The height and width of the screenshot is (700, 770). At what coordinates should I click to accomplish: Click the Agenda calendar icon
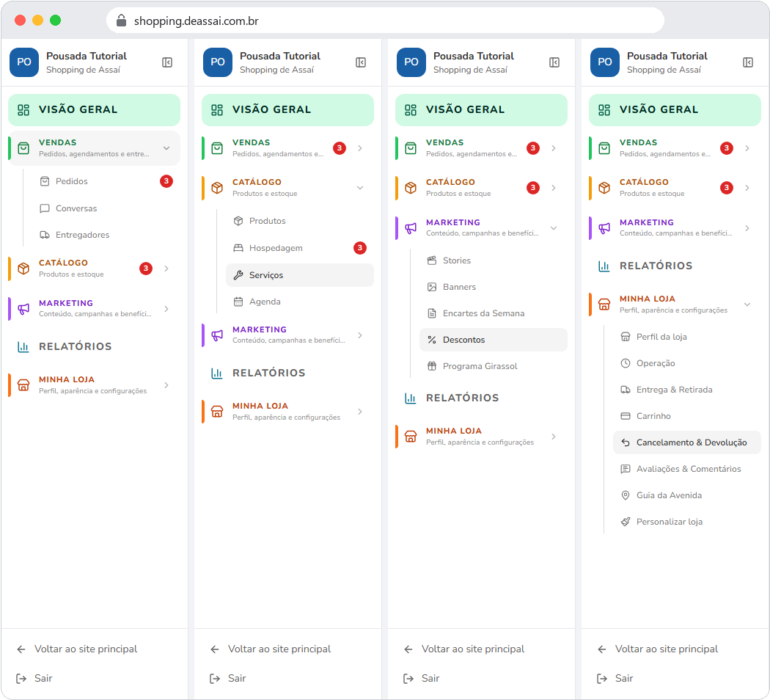[238, 302]
